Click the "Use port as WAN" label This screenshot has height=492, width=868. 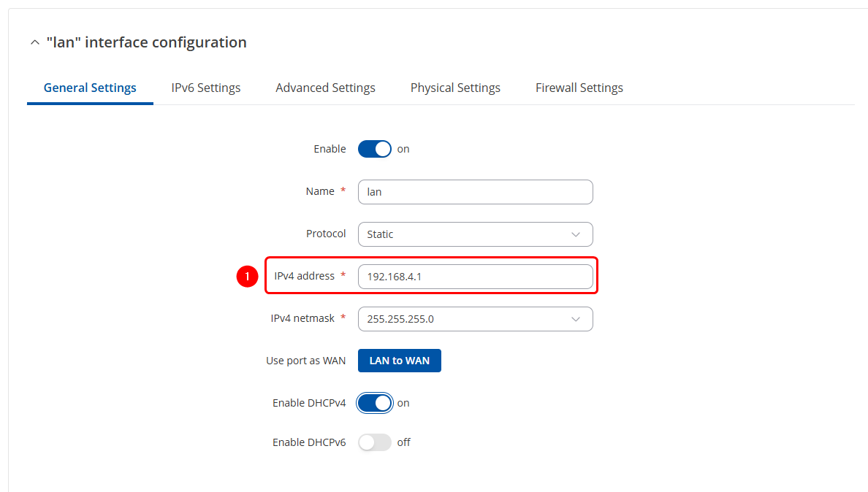coord(306,361)
